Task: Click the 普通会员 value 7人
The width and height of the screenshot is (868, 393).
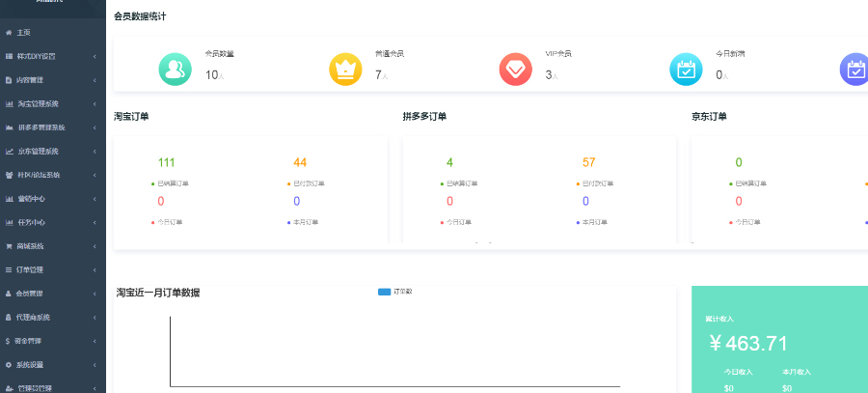Action: [x=382, y=75]
